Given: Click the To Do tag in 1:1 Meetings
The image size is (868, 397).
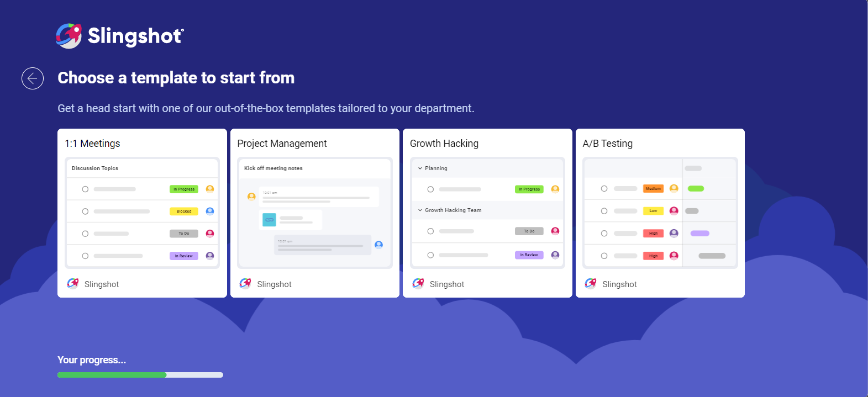Looking at the screenshot, I should point(184,234).
